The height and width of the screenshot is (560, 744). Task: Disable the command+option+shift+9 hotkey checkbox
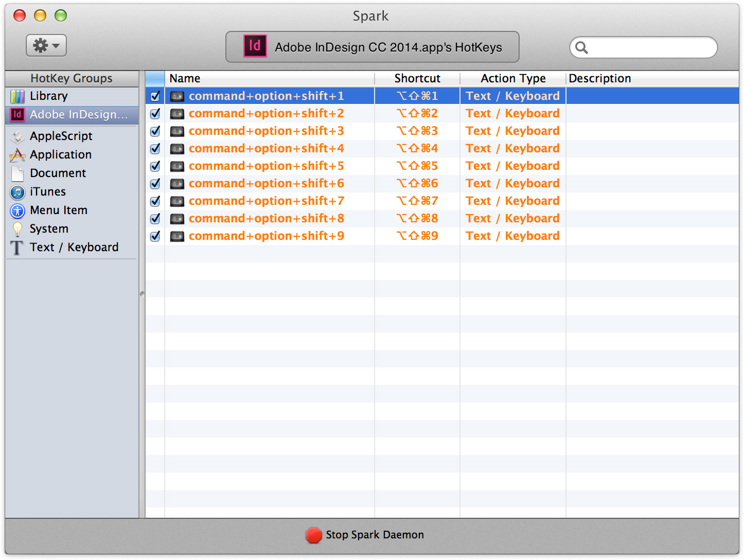[155, 236]
